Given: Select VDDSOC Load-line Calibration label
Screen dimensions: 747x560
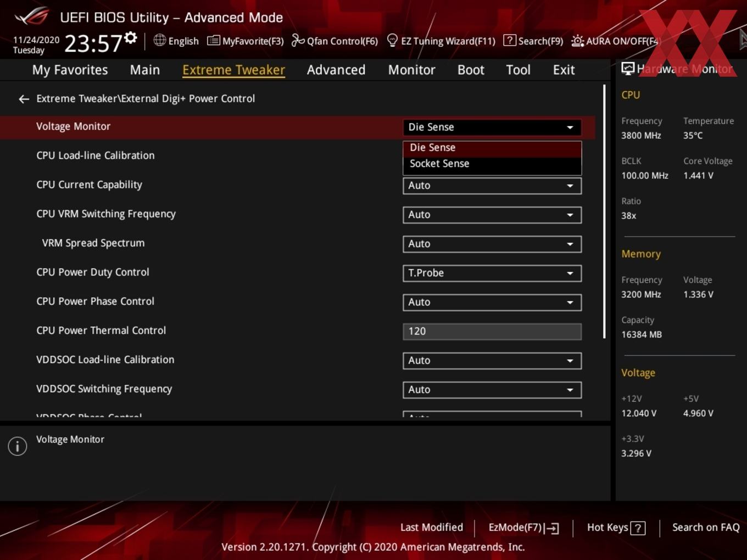Looking at the screenshot, I should click(x=105, y=359).
